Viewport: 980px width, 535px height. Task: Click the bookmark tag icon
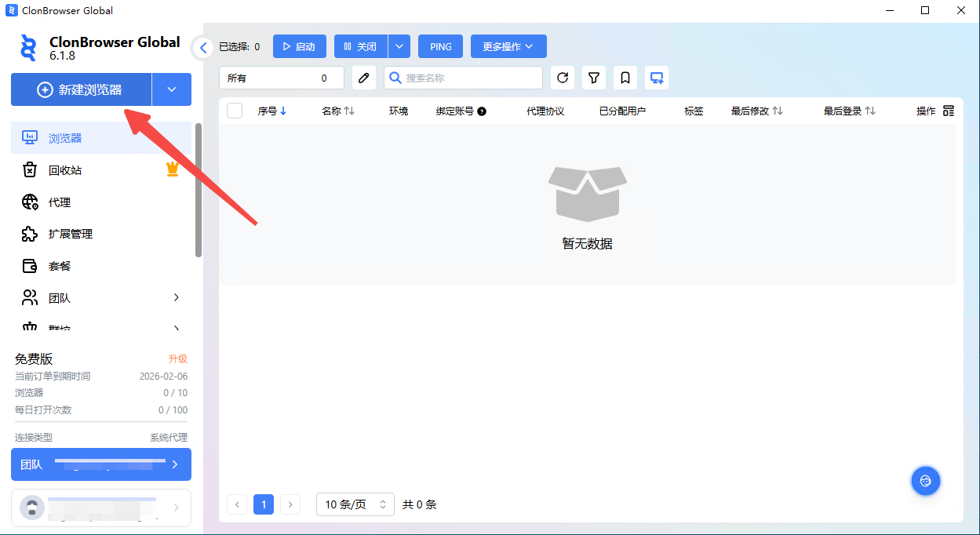tap(625, 78)
